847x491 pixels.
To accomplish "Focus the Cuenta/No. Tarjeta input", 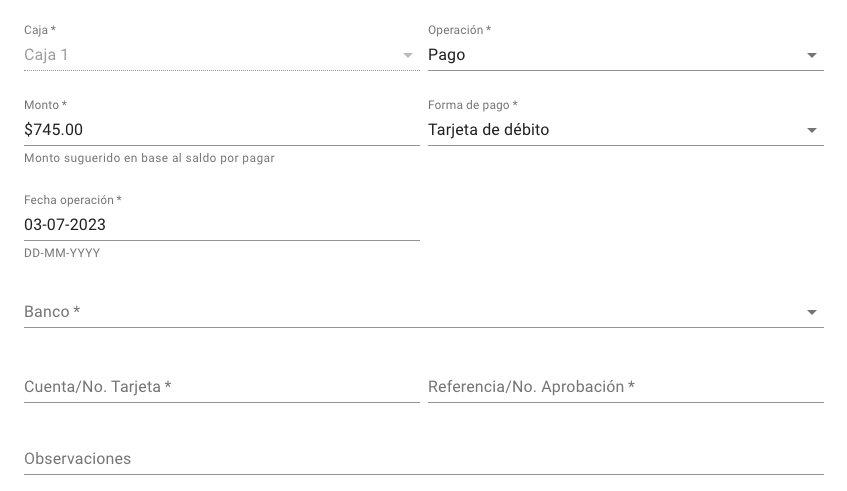I will pyautogui.click(x=220, y=387).
